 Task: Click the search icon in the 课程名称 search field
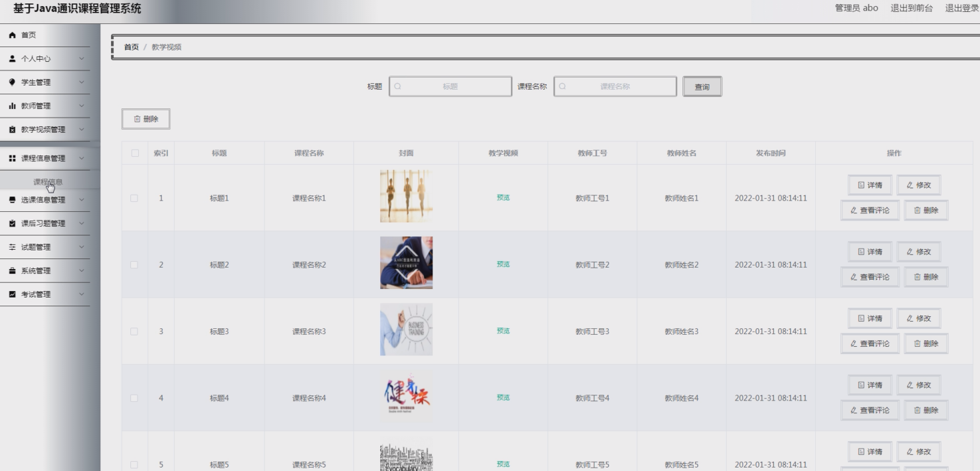tap(563, 86)
